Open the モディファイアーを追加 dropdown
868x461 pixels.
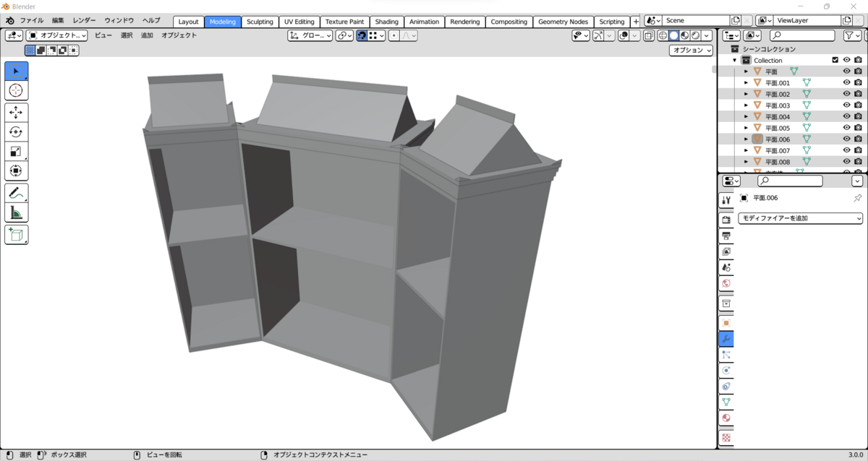[x=800, y=218]
